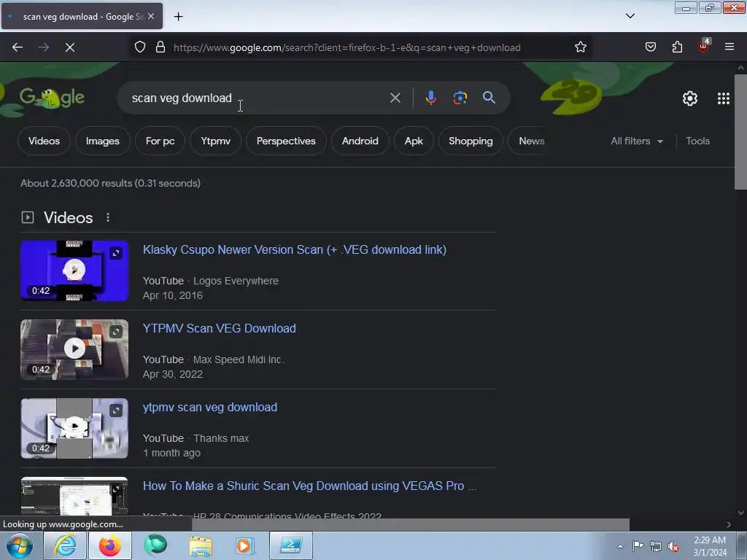
Task: Apply the Android filter chip
Action: [360, 141]
